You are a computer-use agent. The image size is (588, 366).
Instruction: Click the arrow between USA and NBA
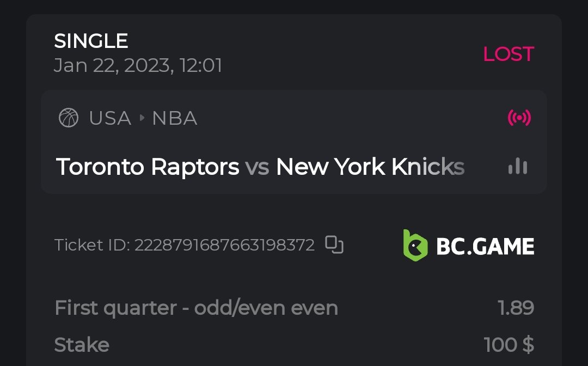(142, 118)
